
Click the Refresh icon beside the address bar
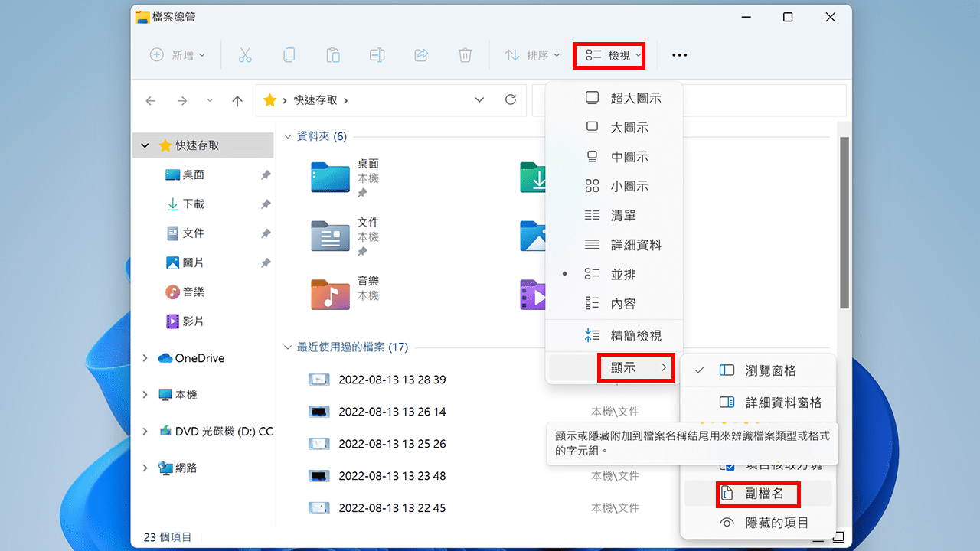coord(511,99)
